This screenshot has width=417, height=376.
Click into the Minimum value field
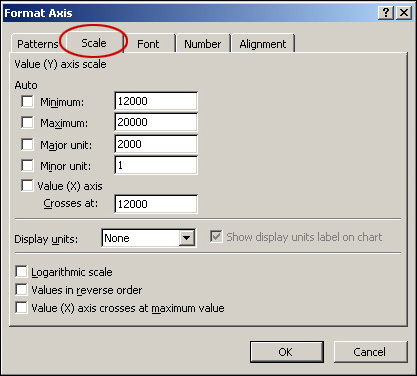point(156,101)
